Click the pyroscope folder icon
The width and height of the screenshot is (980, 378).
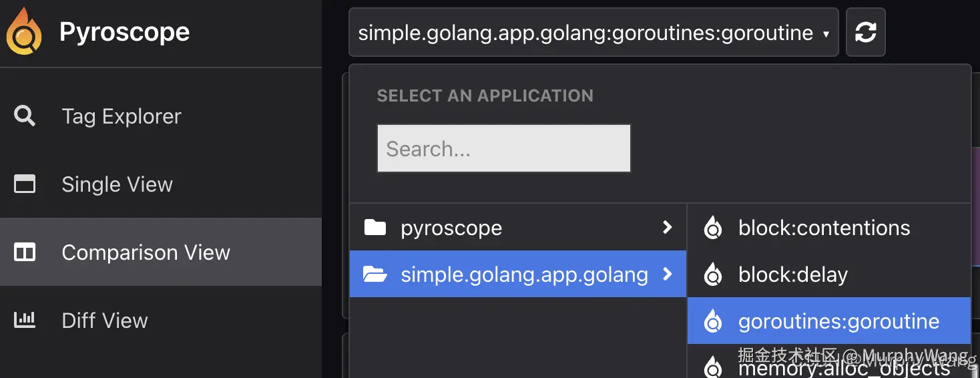375,228
